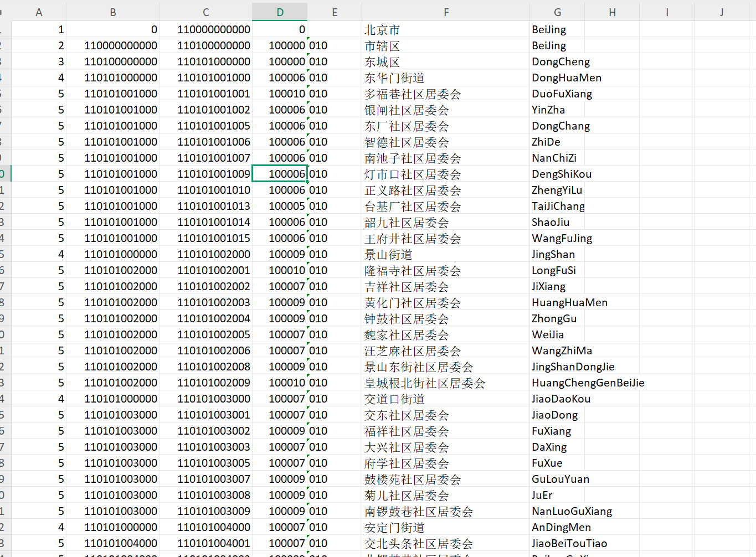Image resolution: width=756 pixels, height=557 pixels.
Task: Select the 安定门街道 cell
Action: tap(446, 527)
